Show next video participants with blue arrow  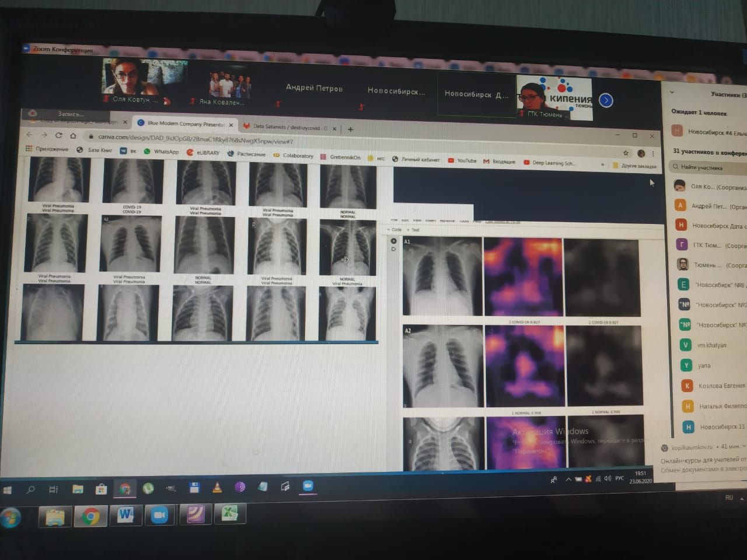pos(606,100)
